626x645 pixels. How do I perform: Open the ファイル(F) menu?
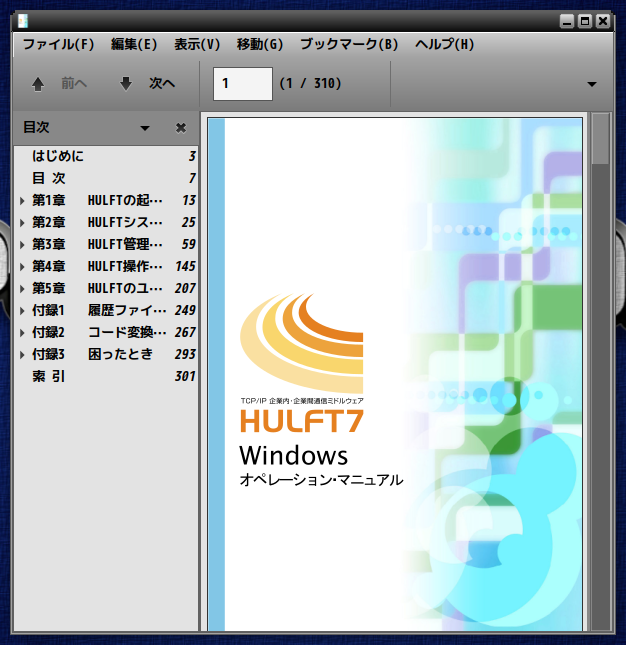point(58,44)
